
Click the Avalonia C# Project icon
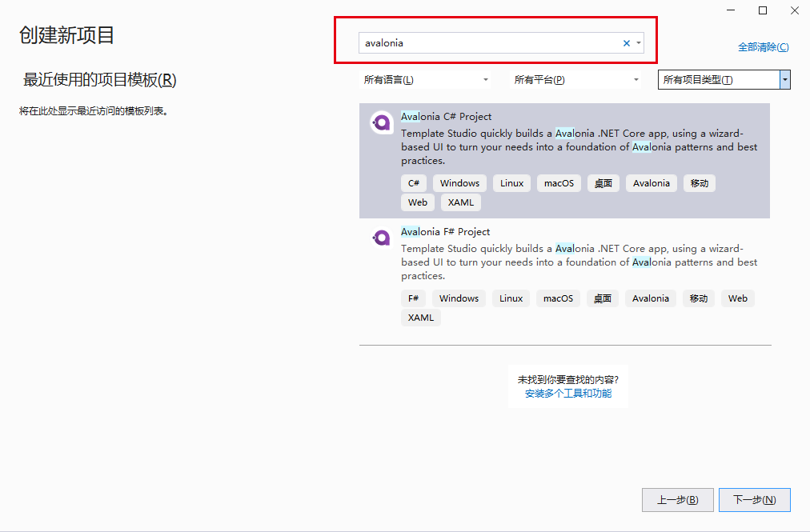click(382, 122)
